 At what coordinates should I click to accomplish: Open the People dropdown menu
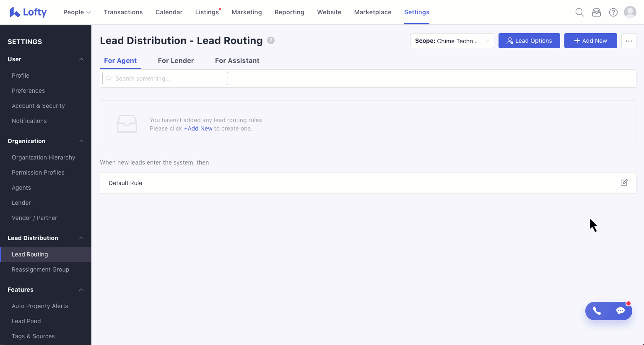[77, 12]
